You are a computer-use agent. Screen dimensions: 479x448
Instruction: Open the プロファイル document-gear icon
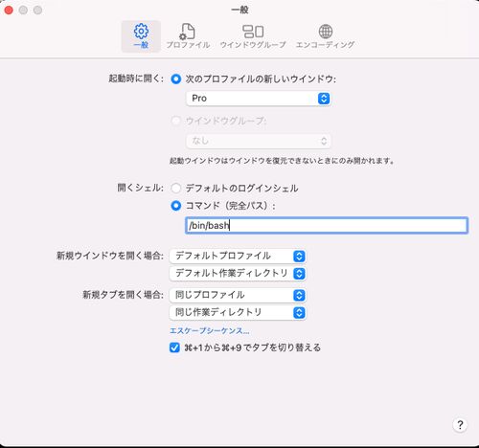click(188, 32)
